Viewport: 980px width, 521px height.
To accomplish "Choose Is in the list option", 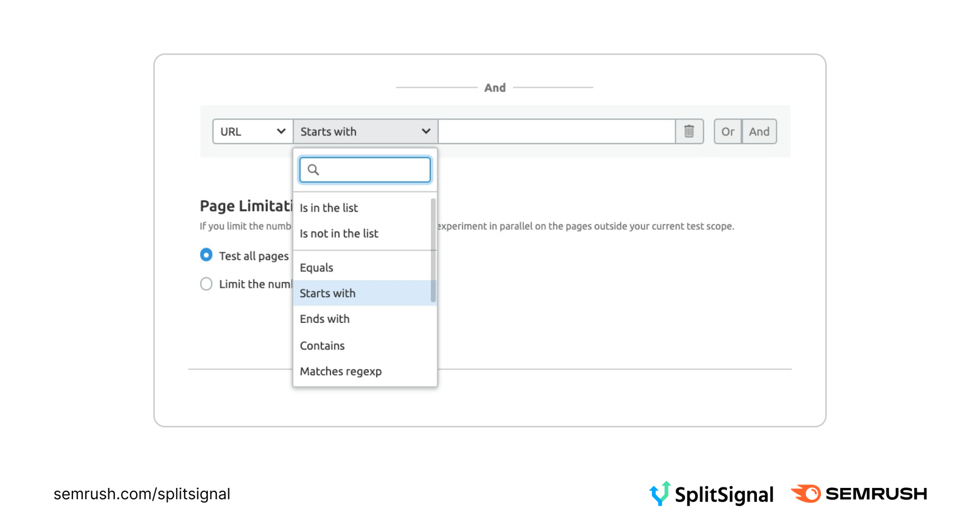I will point(329,208).
